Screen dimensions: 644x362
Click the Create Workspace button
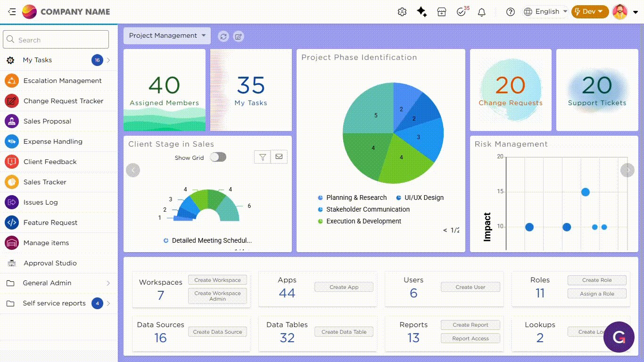click(217, 280)
